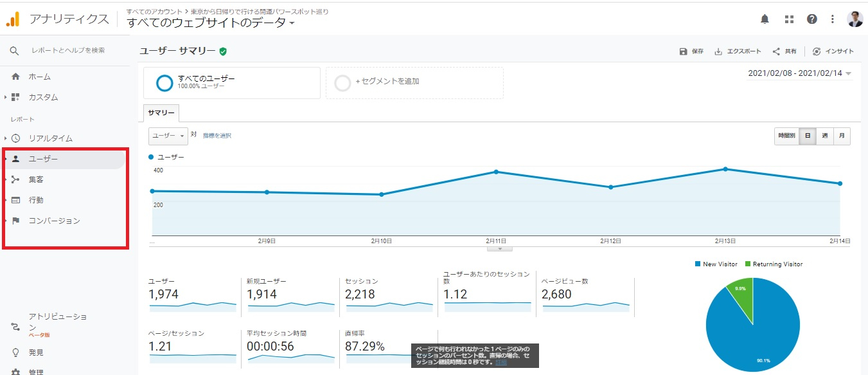Click the 保存 save icon

click(684, 51)
